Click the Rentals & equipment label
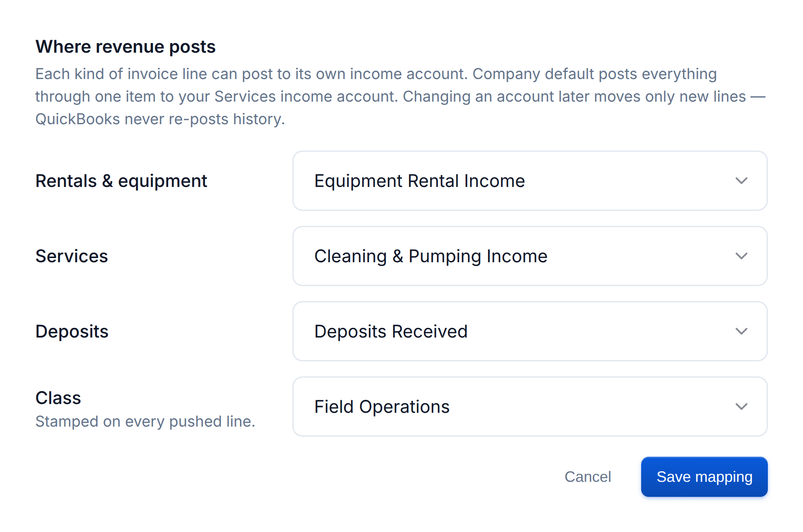Screen dimensions: 803x532 pos(121,181)
